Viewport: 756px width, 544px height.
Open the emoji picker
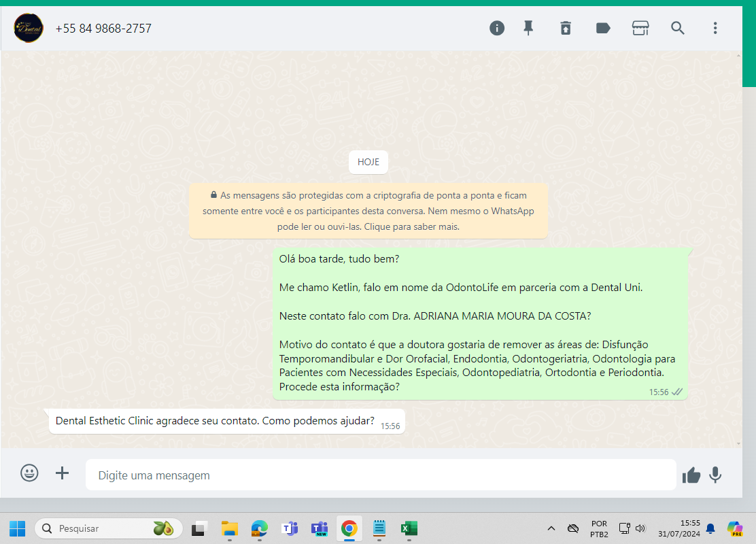click(x=29, y=473)
